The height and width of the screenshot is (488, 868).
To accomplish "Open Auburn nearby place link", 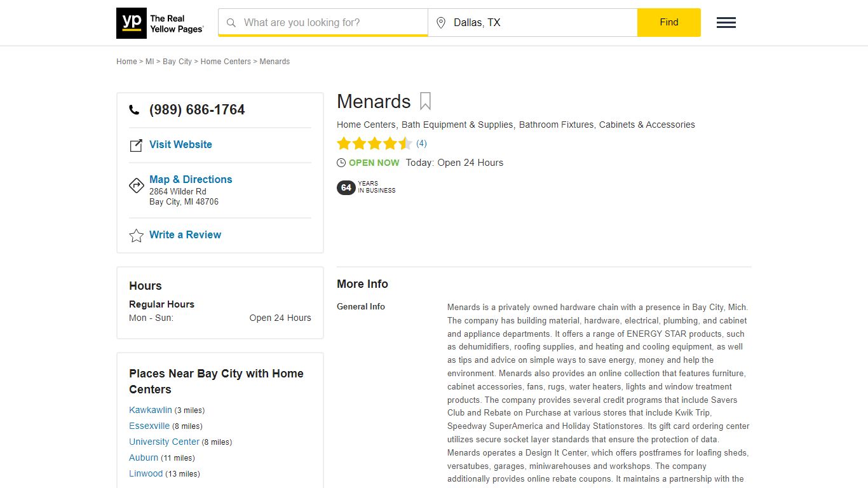I will coord(144,457).
